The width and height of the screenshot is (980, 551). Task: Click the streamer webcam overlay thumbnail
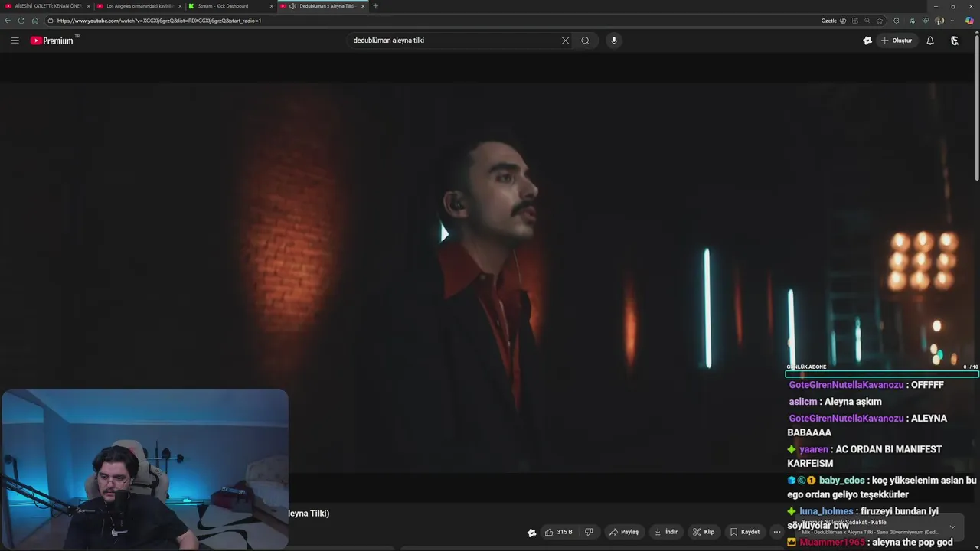145,469
